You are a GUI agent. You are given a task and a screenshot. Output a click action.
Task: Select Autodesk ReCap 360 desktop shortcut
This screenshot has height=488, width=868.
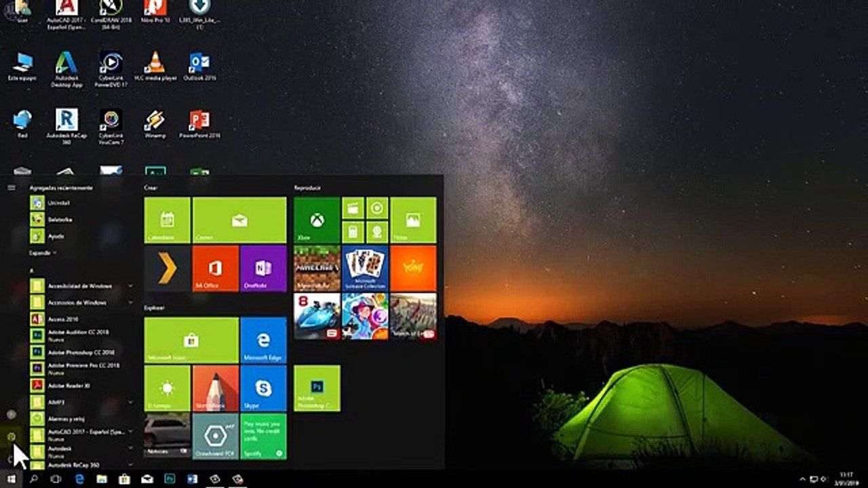(x=66, y=126)
